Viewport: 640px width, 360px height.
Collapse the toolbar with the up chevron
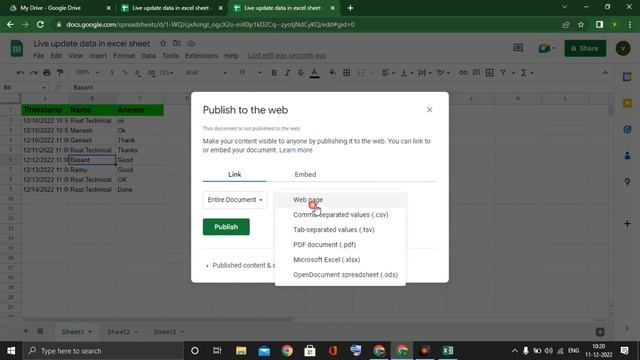pyautogui.click(x=605, y=73)
